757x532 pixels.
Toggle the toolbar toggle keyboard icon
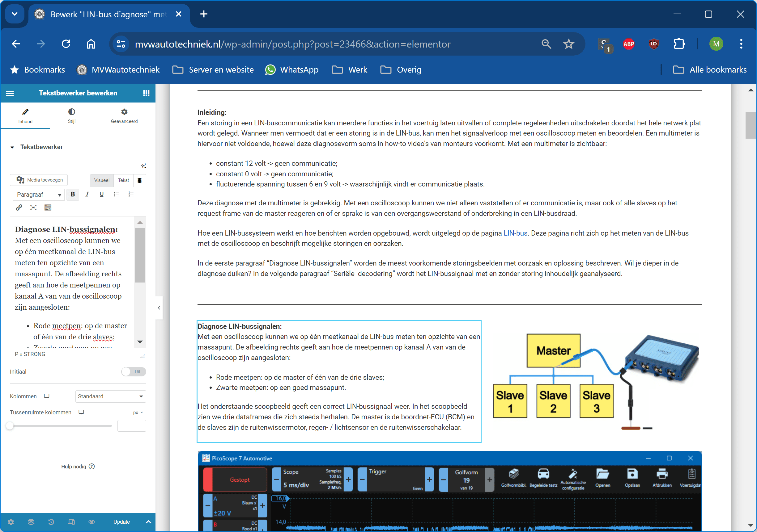(48, 207)
